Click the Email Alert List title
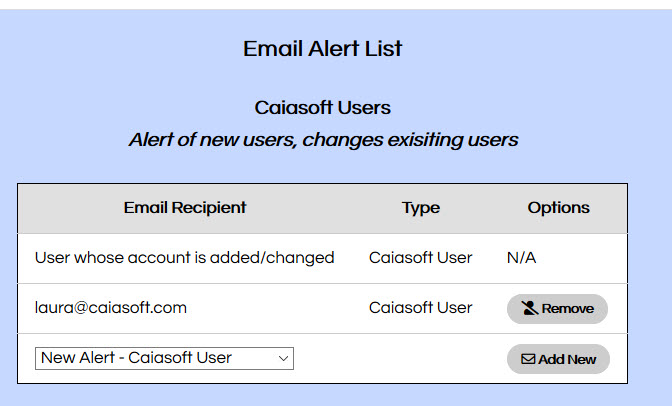Screen dimensions: 672x406 pos(322,48)
